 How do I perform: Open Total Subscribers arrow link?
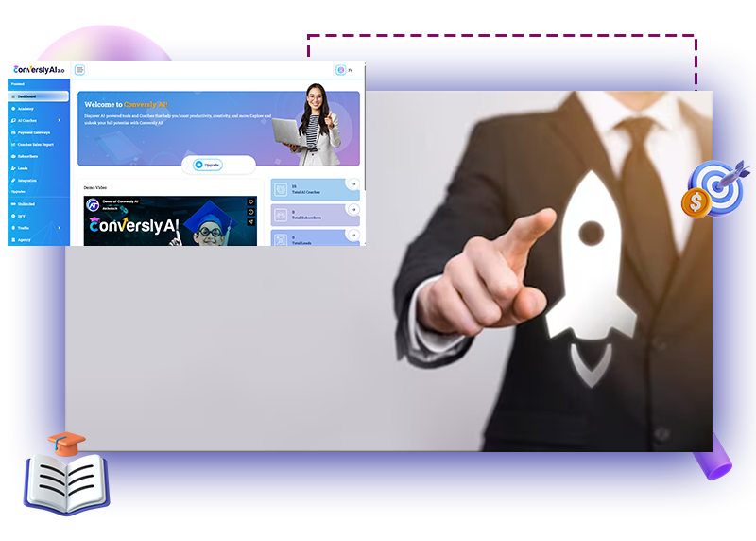pyautogui.click(x=353, y=209)
